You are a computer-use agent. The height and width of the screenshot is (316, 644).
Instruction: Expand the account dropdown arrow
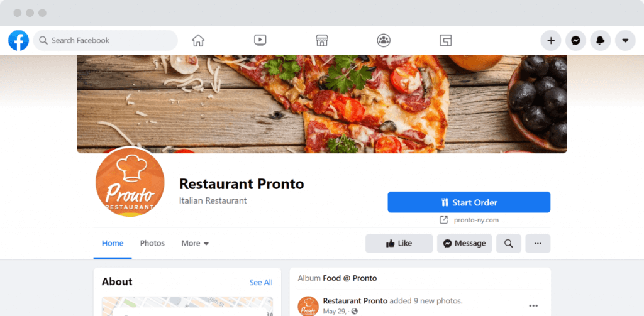tap(625, 41)
